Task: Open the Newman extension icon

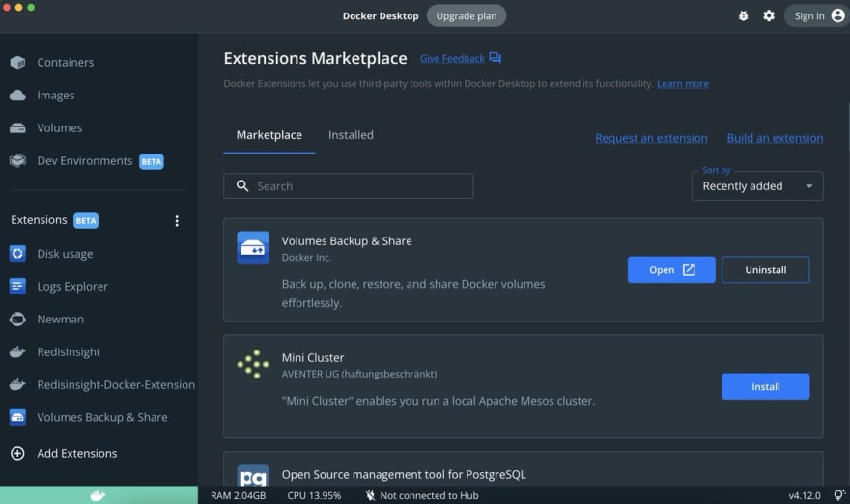Action: pyautogui.click(x=17, y=320)
